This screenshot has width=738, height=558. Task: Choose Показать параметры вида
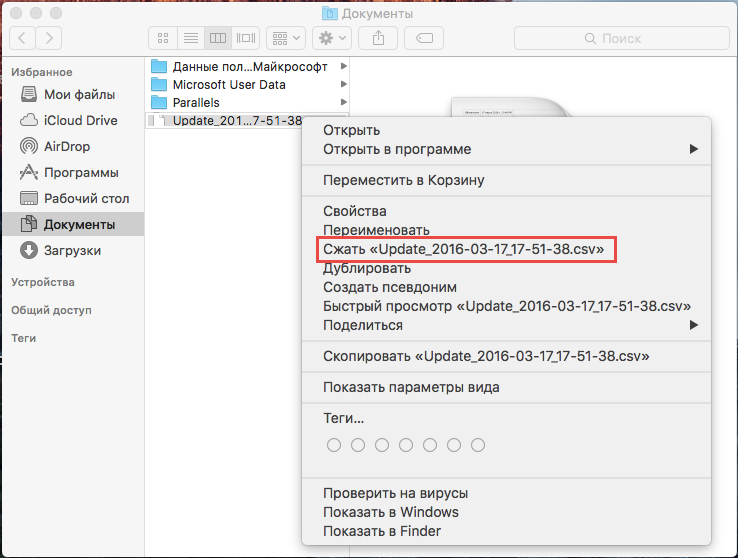coord(506,387)
